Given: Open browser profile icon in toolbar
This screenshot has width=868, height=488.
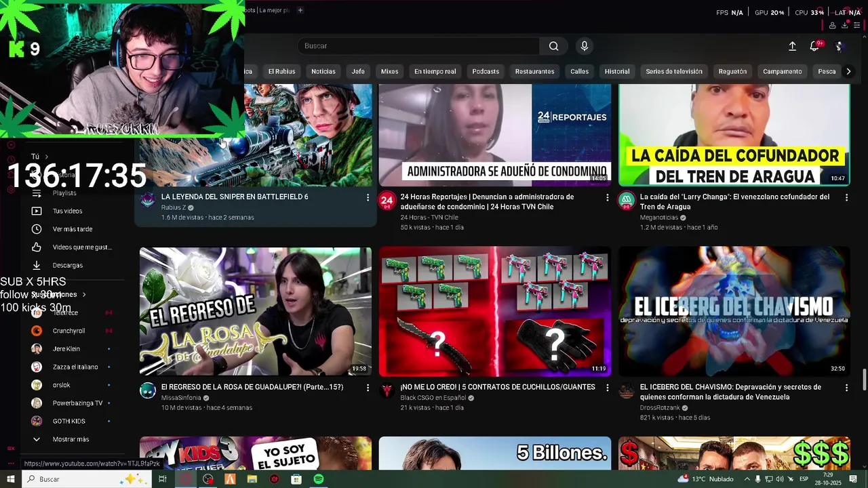Looking at the screenshot, I should click(x=832, y=26).
